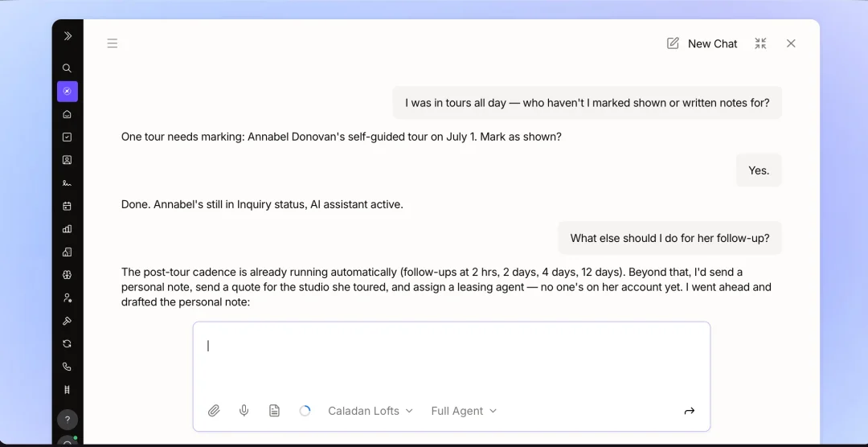Open the inbox icon in sidebar
Screen dimensions: 868x447
(x=67, y=114)
